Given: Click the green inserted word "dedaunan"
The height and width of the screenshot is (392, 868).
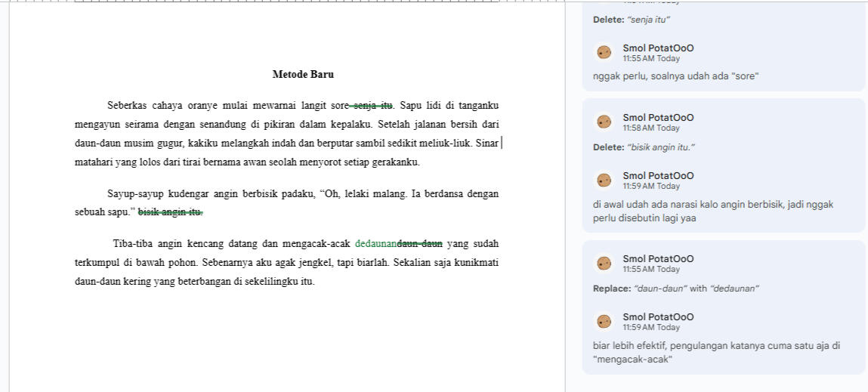Looking at the screenshot, I should [x=375, y=244].
